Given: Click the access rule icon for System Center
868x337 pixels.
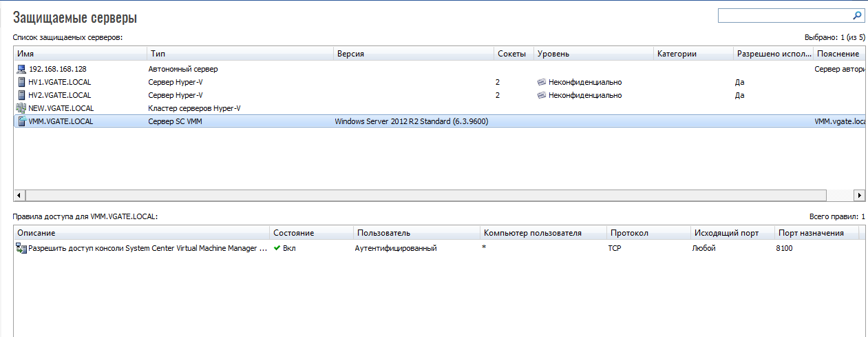Looking at the screenshot, I should 21,248.
